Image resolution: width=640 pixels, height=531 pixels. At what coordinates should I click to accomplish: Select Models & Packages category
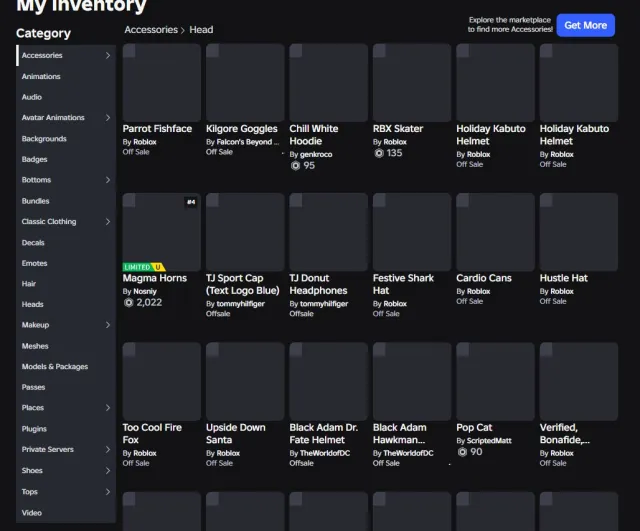coord(66,367)
